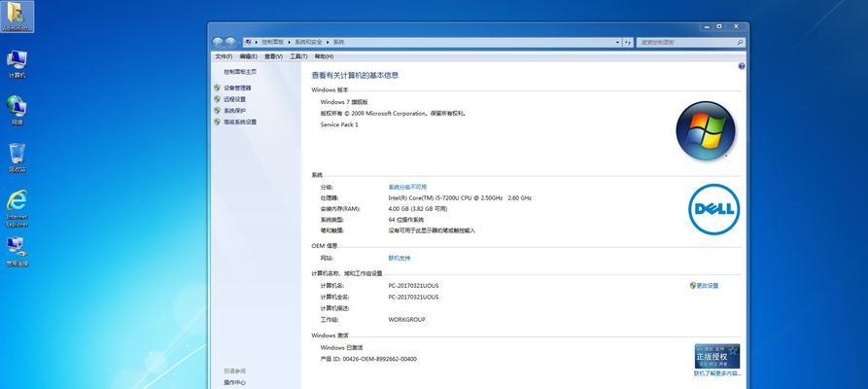Click the Back navigation arrow
Screen dimensions: 868x389
click(x=218, y=42)
